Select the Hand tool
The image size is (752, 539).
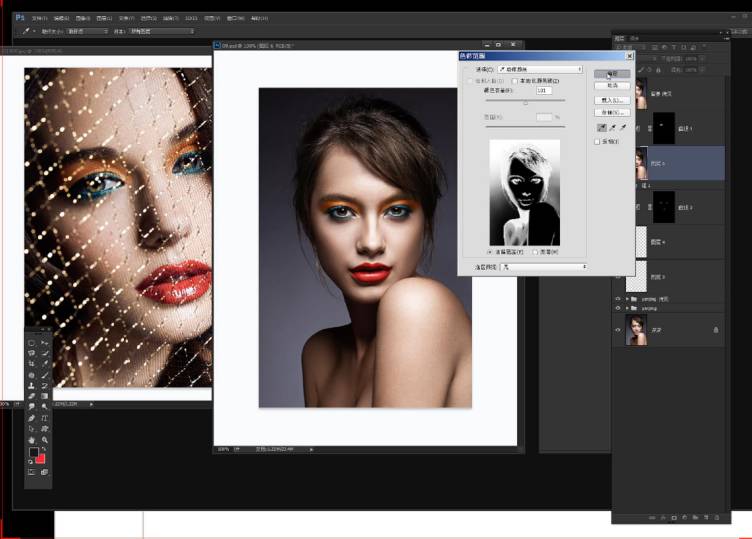(x=32, y=439)
